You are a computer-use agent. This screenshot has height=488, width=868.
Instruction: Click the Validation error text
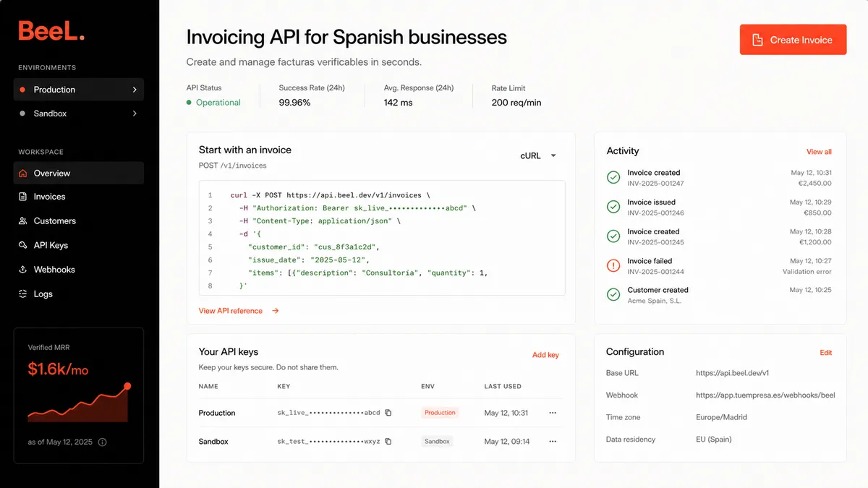coord(807,272)
